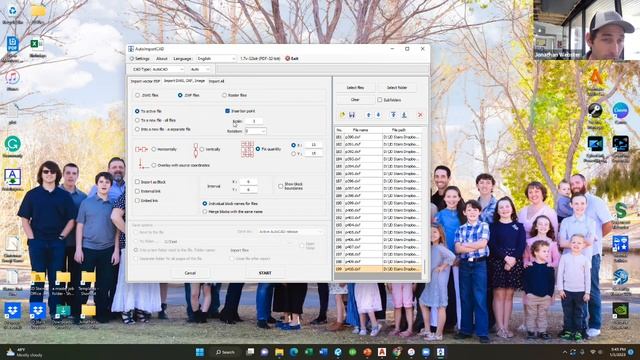Select DWG files radio button
Screen dimensions: 640x360
pos(138,95)
